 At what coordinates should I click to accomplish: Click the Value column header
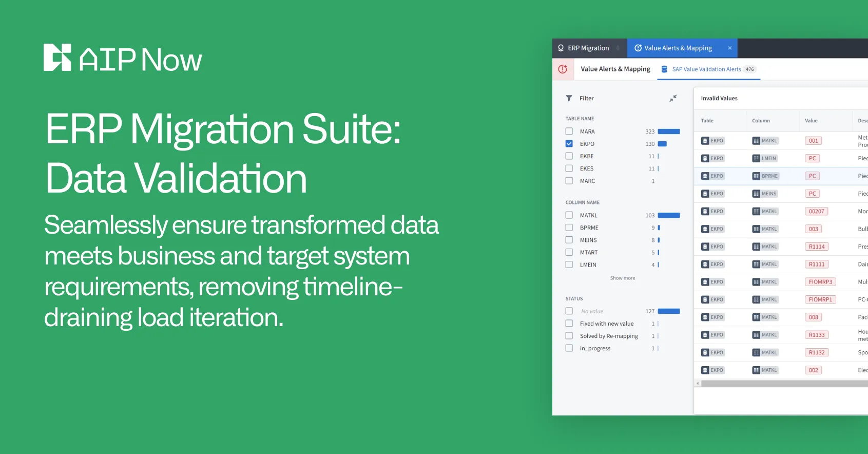click(x=811, y=121)
